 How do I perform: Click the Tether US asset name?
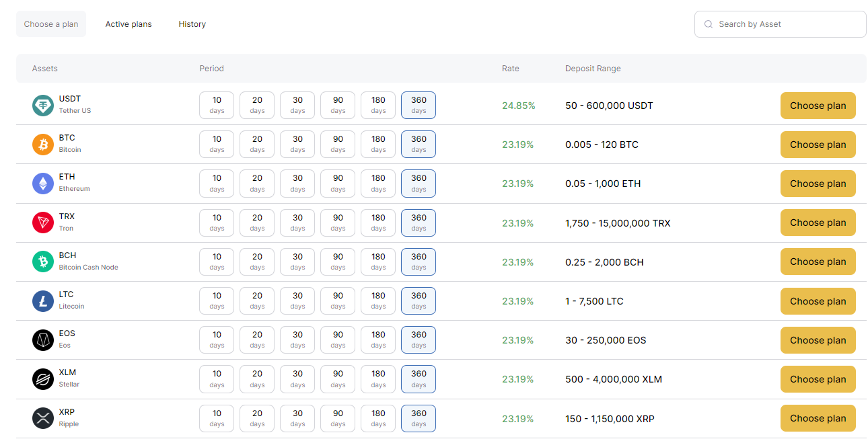coord(75,111)
